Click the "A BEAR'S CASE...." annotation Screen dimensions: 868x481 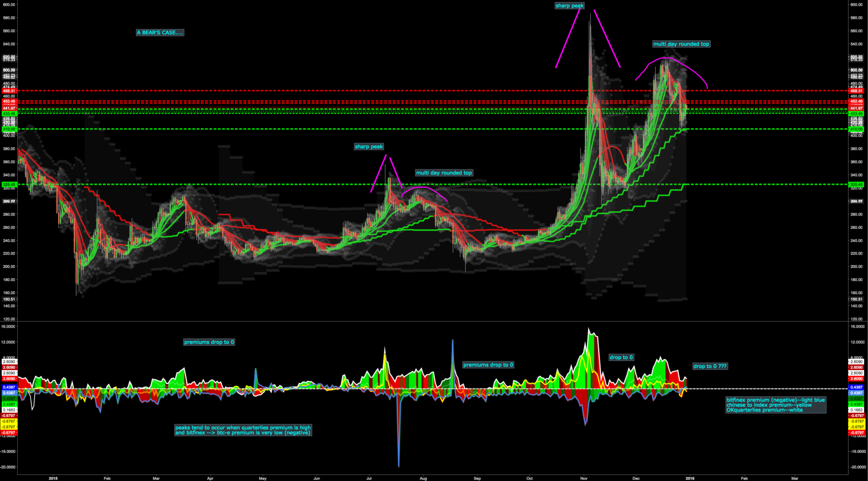click(160, 33)
